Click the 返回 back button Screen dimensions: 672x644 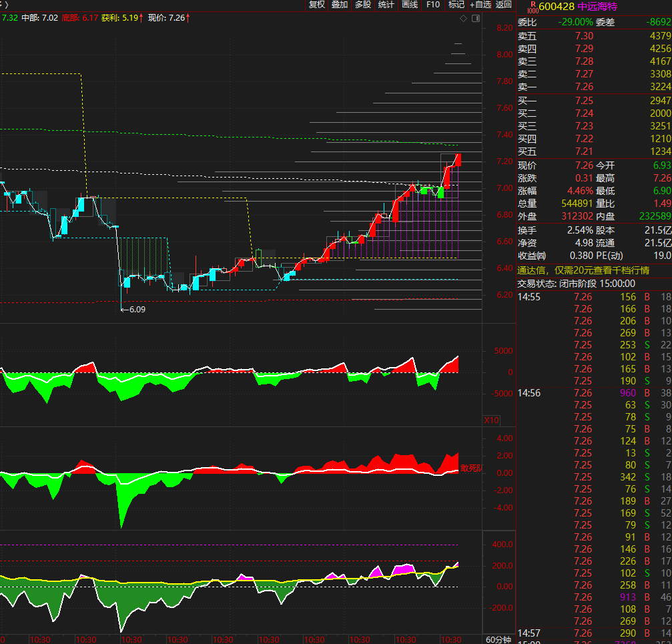[504, 5]
